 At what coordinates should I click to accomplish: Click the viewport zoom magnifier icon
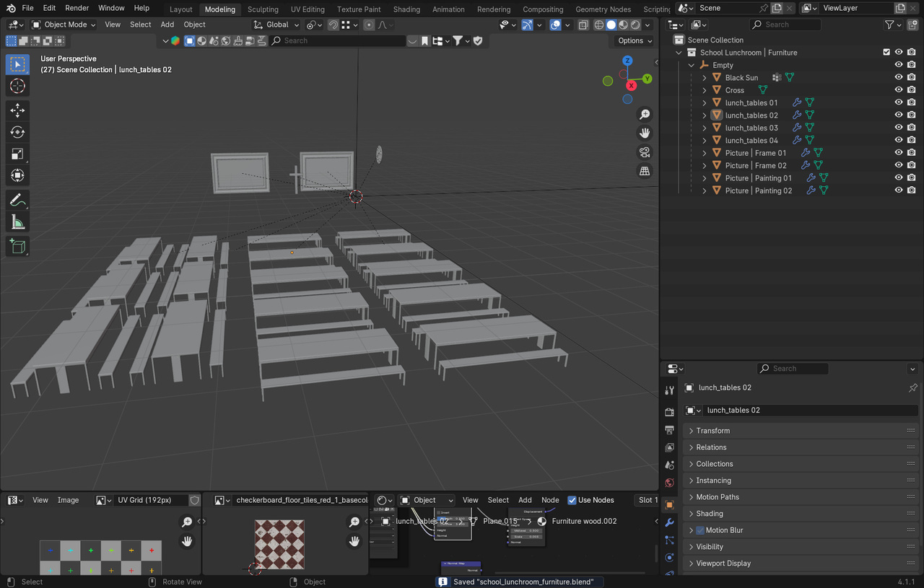(645, 115)
